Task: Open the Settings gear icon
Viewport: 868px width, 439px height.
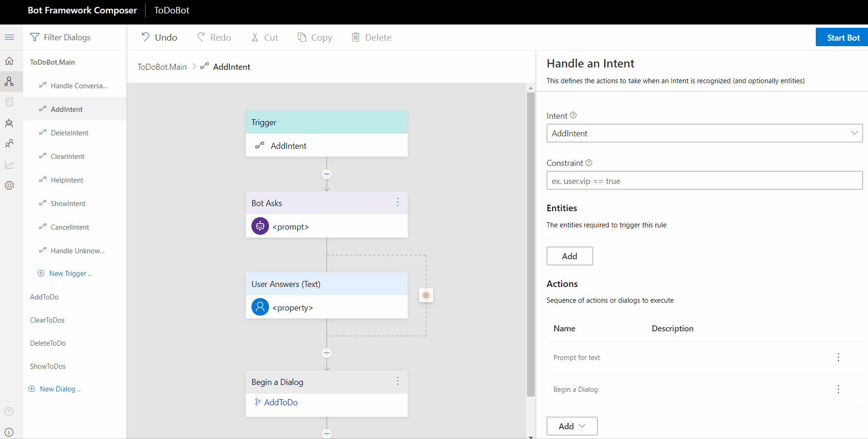Action: (9, 185)
